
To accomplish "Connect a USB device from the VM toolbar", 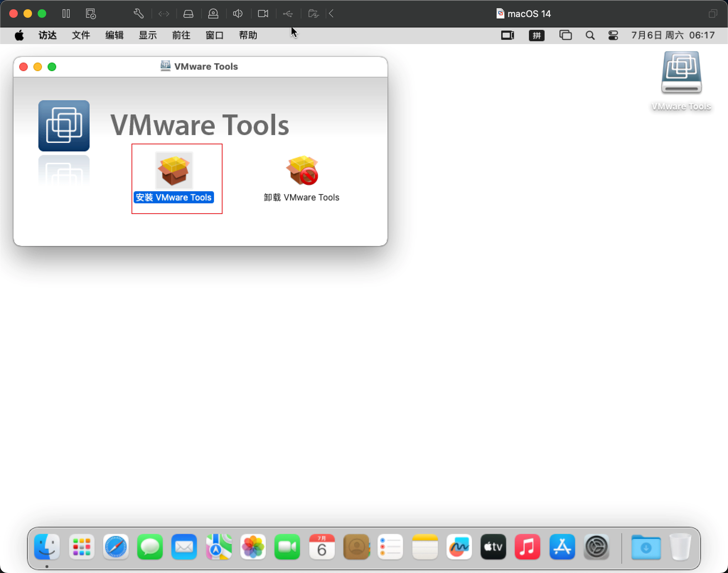I will 288,14.
